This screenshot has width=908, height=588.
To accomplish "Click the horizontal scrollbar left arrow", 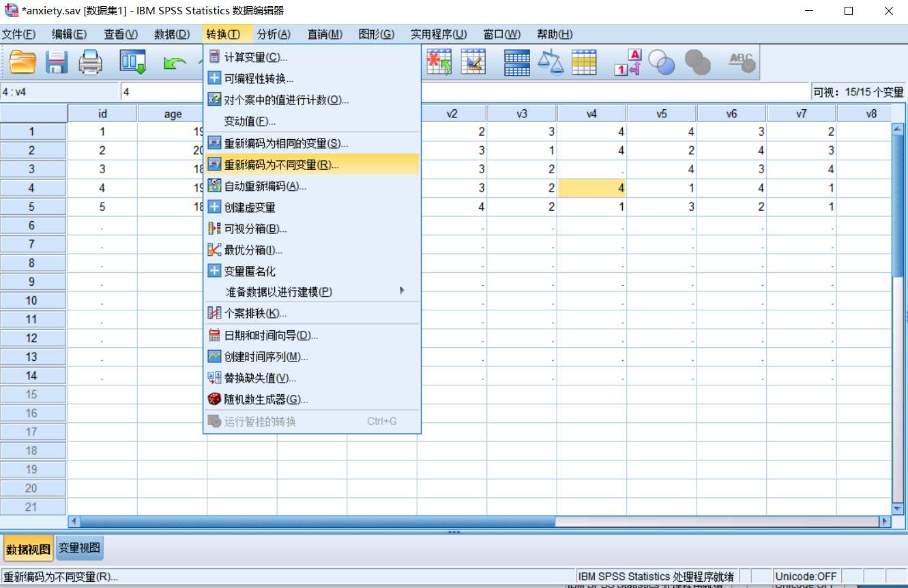I will [74, 521].
